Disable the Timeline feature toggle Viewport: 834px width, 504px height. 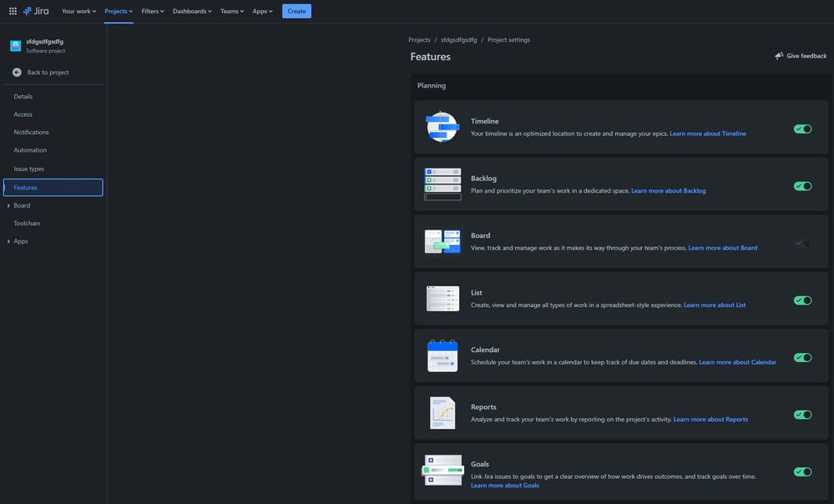802,129
